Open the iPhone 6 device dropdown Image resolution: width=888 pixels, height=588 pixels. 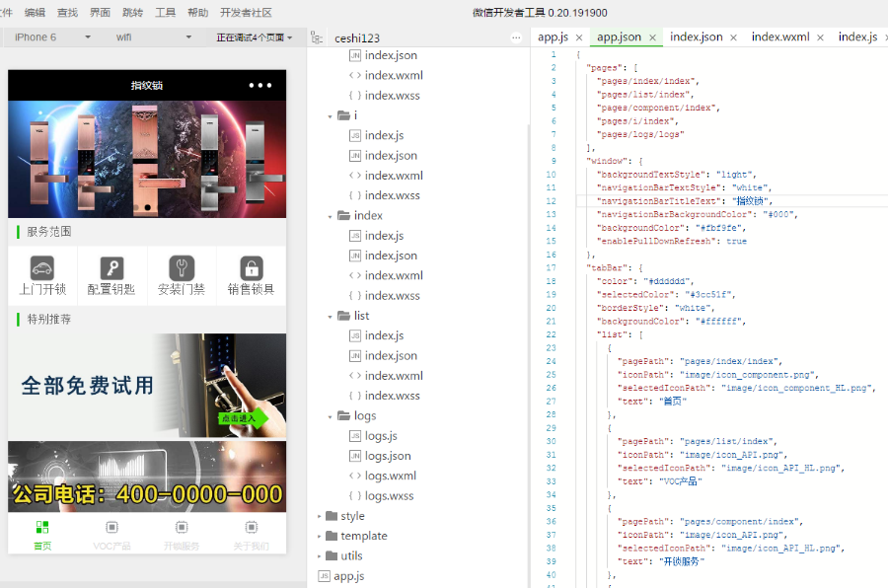coord(52,37)
